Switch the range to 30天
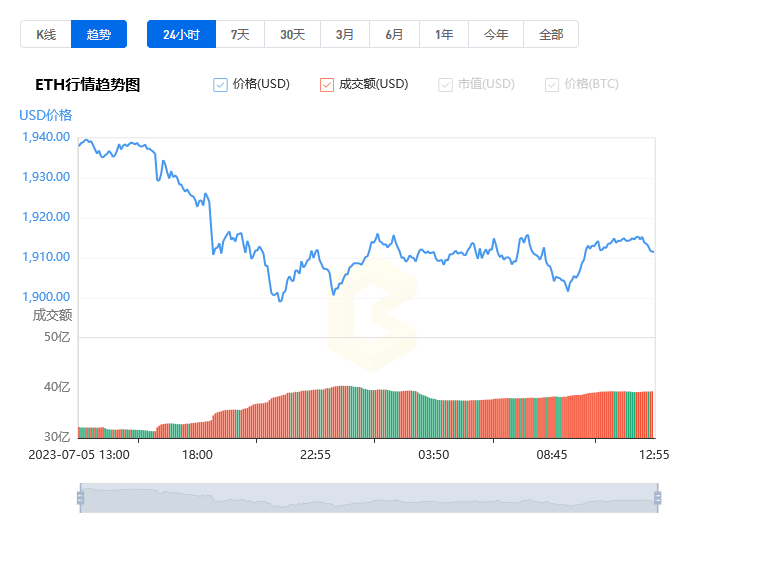The width and height of the screenshot is (780, 563). [x=292, y=34]
